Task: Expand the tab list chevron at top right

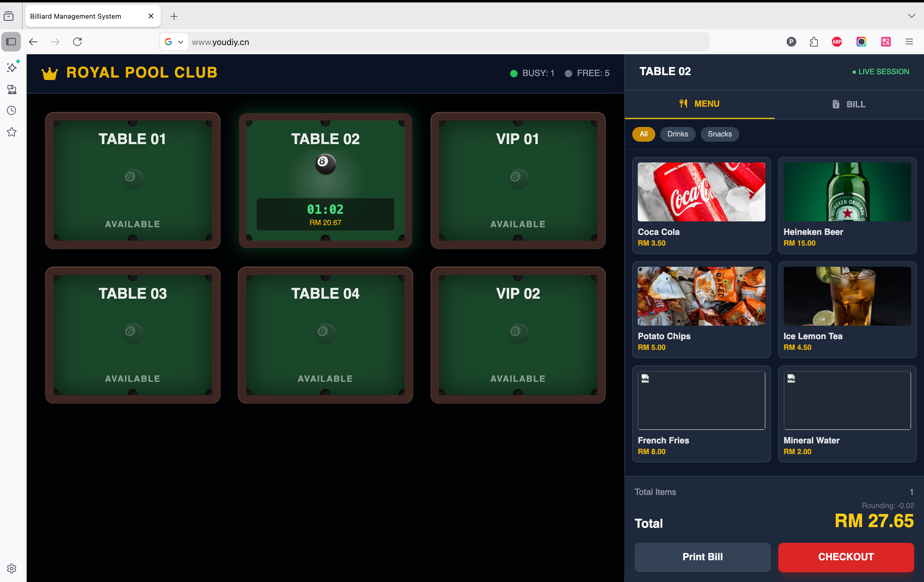Action: [911, 16]
